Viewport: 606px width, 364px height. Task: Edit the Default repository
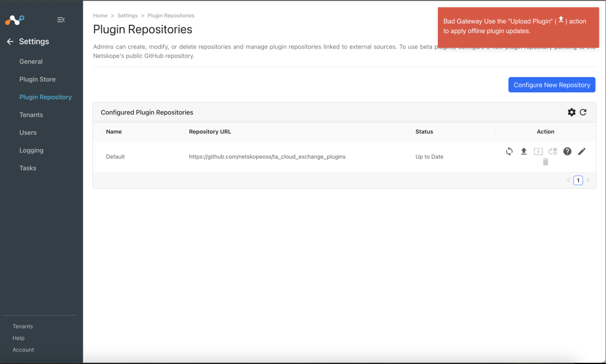tap(582, 151)
